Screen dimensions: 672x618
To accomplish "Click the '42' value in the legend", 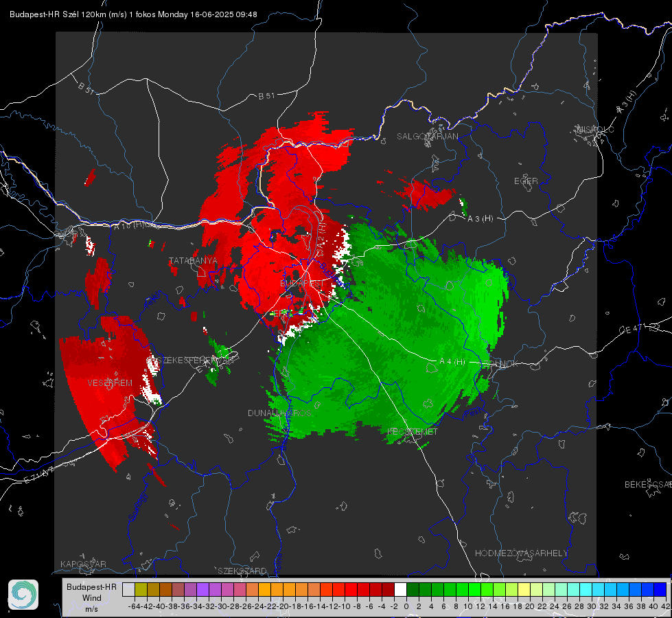I will (x=666, y=606).
